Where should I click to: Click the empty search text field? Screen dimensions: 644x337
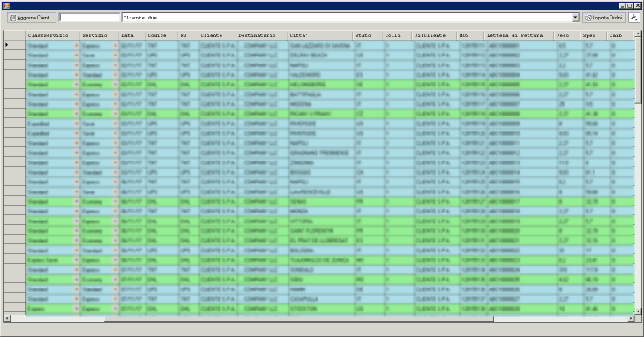89,18
